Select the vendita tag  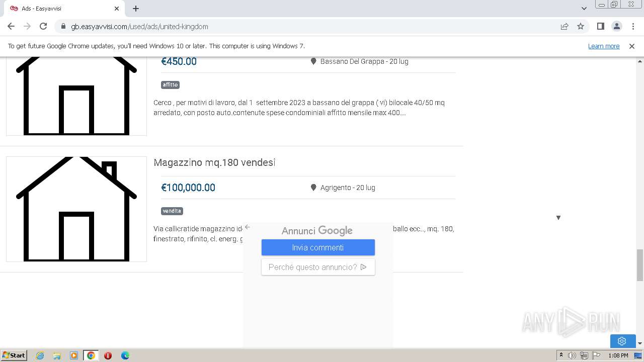(172, 211)
